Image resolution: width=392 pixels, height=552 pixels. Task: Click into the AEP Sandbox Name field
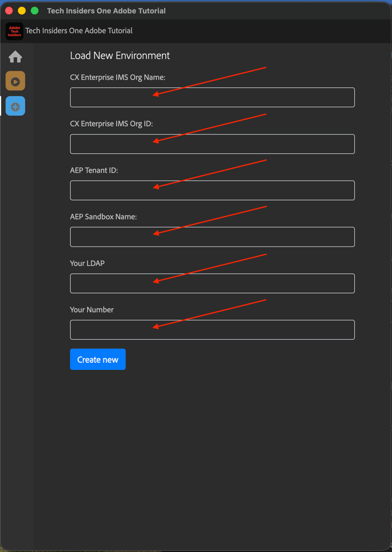click(212, 236)
